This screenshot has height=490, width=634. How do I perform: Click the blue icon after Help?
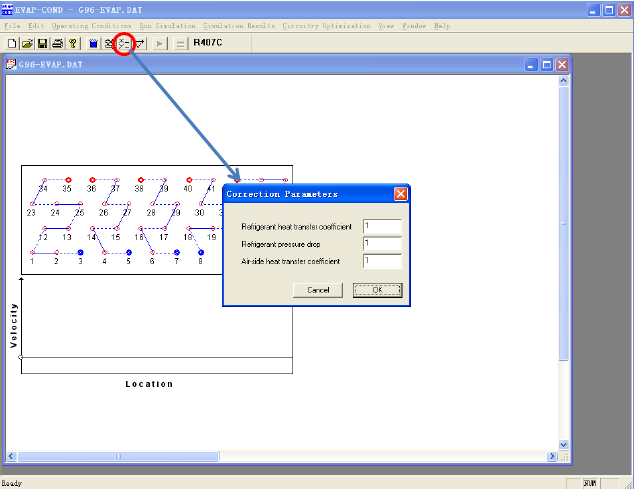coord(93,44)
